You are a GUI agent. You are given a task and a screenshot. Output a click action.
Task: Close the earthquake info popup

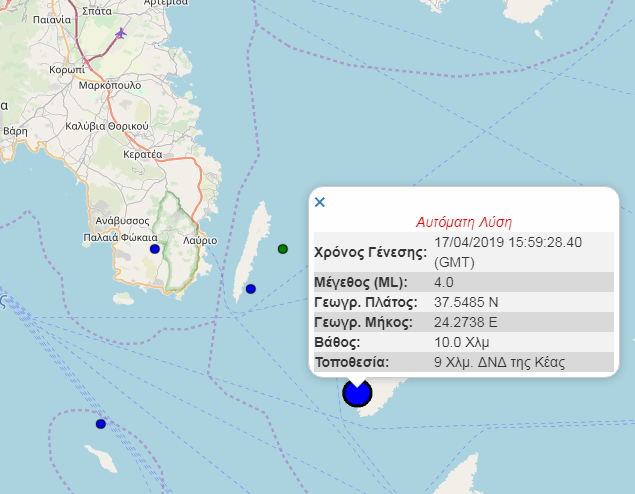coord(320,202)
